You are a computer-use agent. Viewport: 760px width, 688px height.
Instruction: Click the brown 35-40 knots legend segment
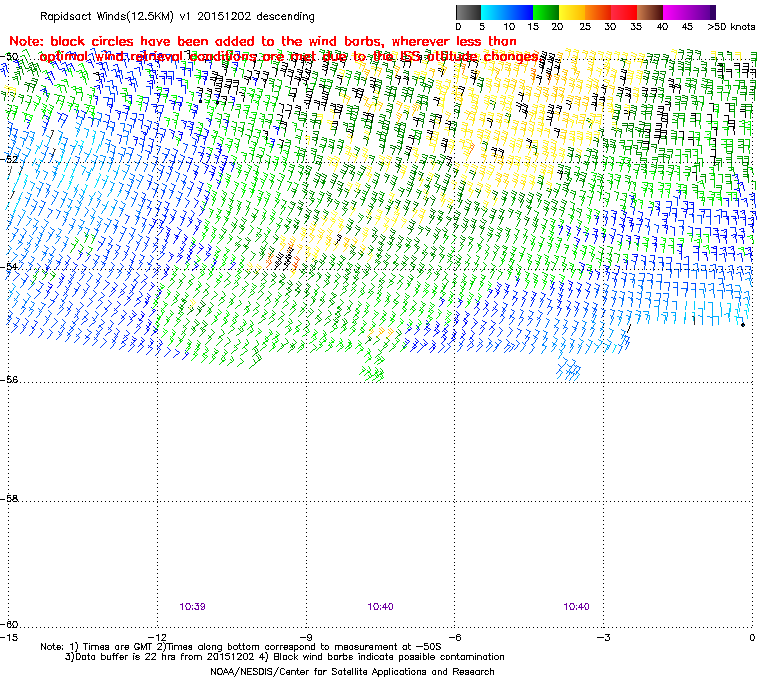[x=650, y=12]
